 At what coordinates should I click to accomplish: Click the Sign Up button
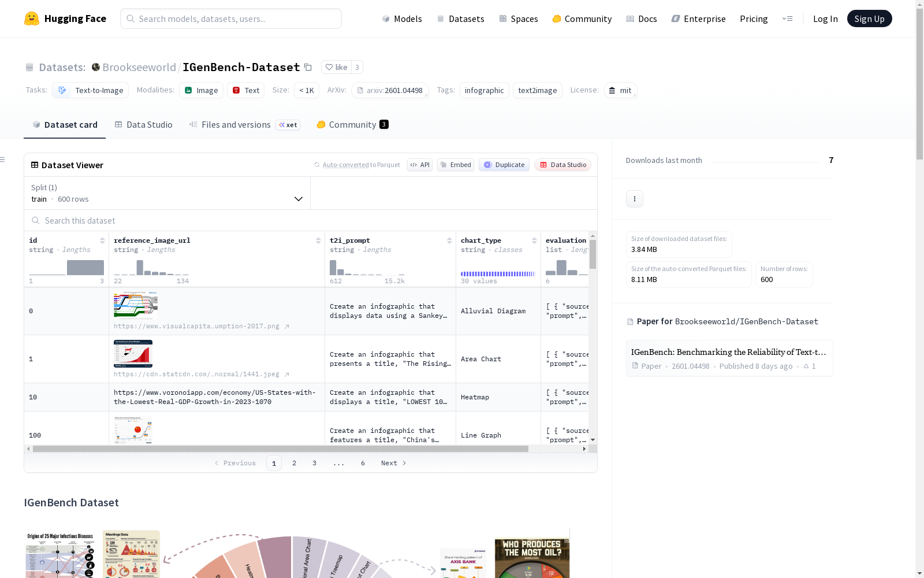pyautogui.click(x=870, y=18)
